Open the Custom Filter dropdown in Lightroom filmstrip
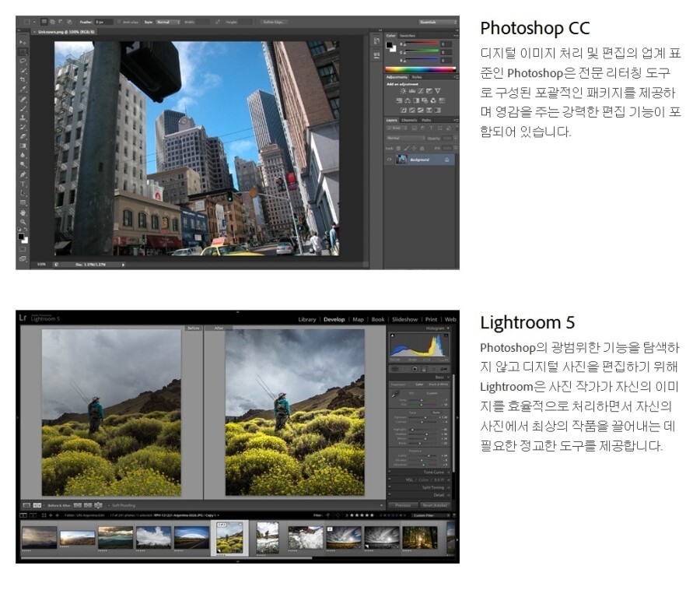 429,515
